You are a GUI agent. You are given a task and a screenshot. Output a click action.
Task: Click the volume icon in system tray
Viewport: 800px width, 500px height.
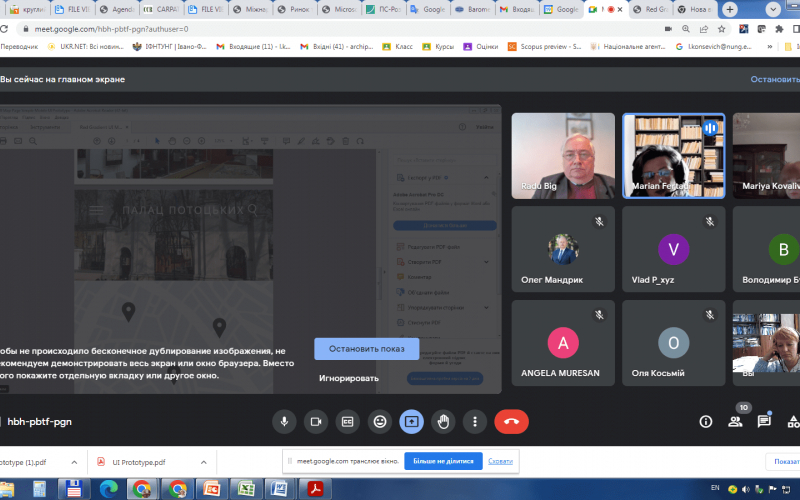[x=745, y=489]
